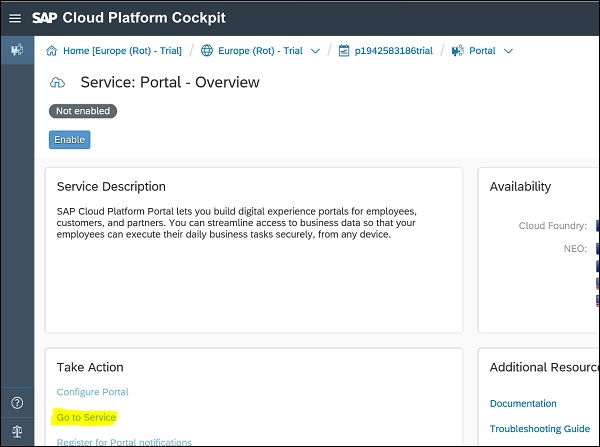Open the Configure Portal link
The width and height of the screenshot is (600, 447).
click(x=92, y=392)
